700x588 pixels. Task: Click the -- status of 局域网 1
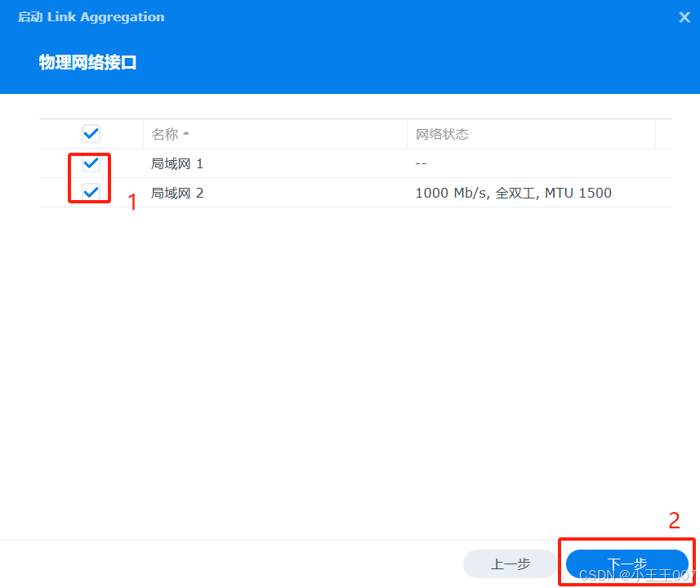(x=421, y=163)
